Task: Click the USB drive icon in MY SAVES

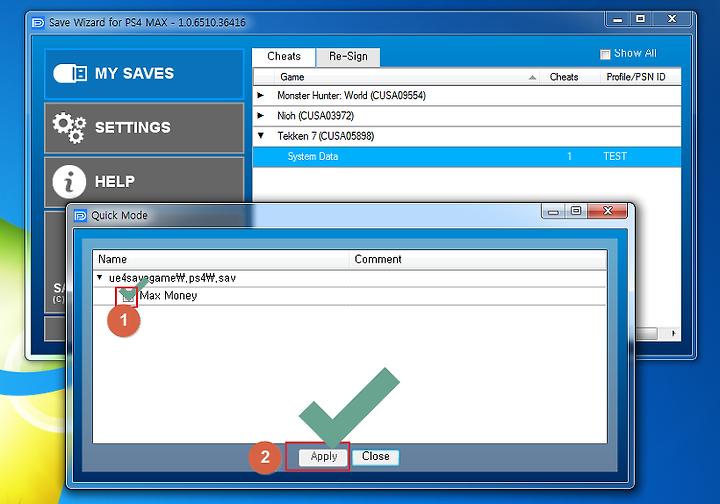Action: click(x=70, y=73)
